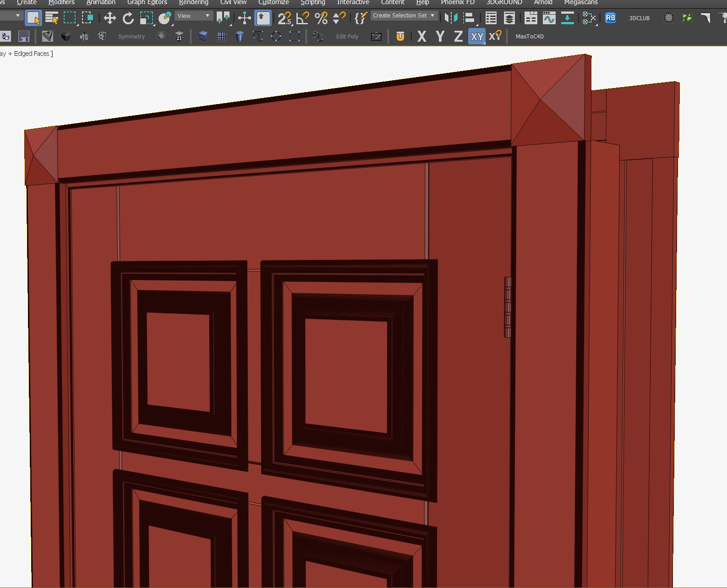Expand the Create Selection Set dropdown
Screen dimensions: 727x588
(x=404, y=16)
